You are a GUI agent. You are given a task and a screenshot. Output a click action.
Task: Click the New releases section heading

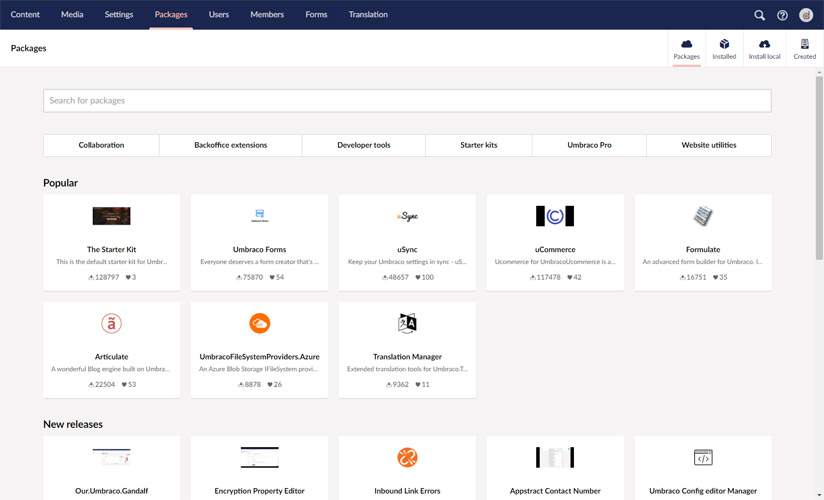(73, 424)
